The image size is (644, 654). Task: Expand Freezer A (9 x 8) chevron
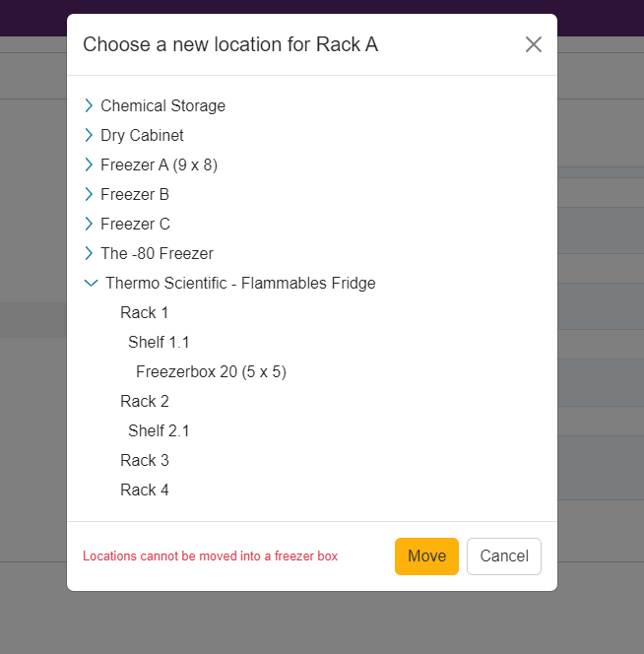89,164
